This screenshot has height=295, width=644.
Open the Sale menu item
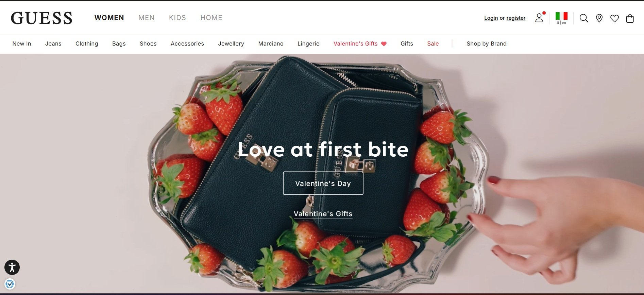(433, 44)
